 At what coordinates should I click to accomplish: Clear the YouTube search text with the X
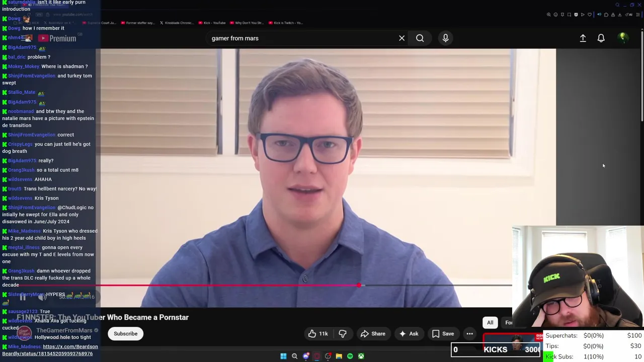[x=401, y=38]
